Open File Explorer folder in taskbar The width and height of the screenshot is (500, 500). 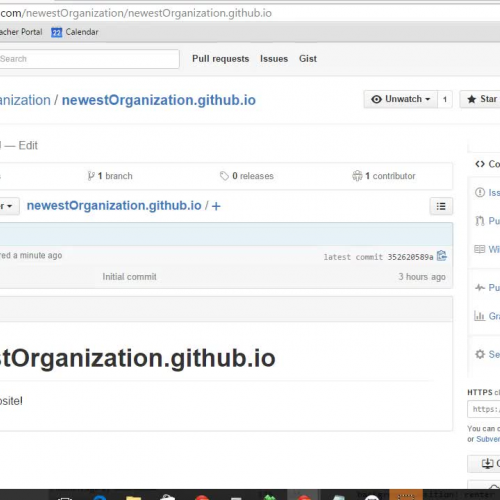point(133,498)
